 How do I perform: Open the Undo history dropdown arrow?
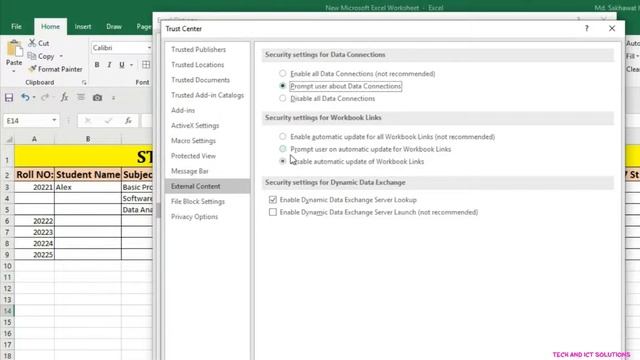pos(34,98)
